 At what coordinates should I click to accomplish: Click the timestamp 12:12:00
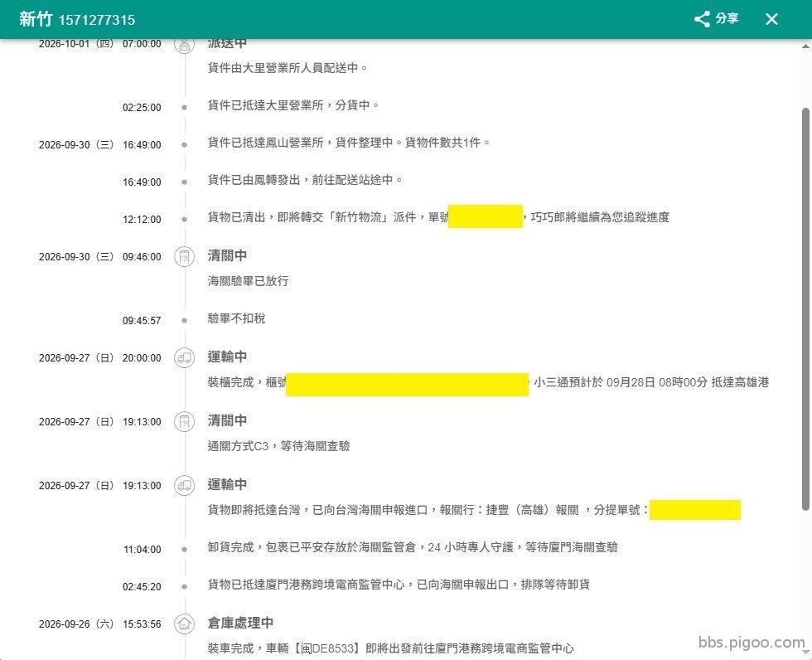point(142,220)
